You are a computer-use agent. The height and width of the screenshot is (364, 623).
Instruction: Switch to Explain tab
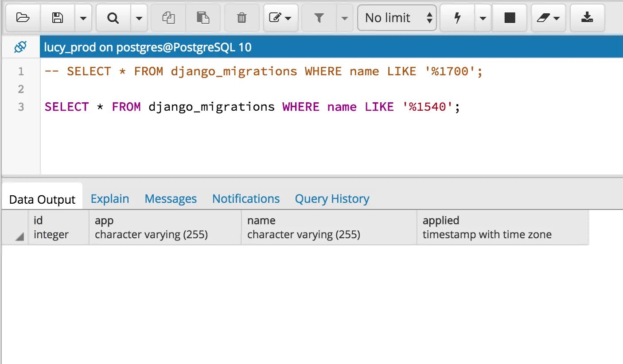click(110, 199)
